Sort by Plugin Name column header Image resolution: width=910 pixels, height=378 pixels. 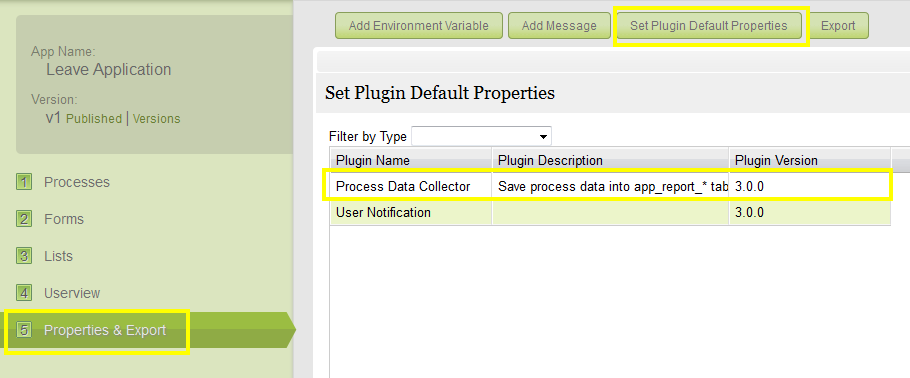(x=411, y=160)
